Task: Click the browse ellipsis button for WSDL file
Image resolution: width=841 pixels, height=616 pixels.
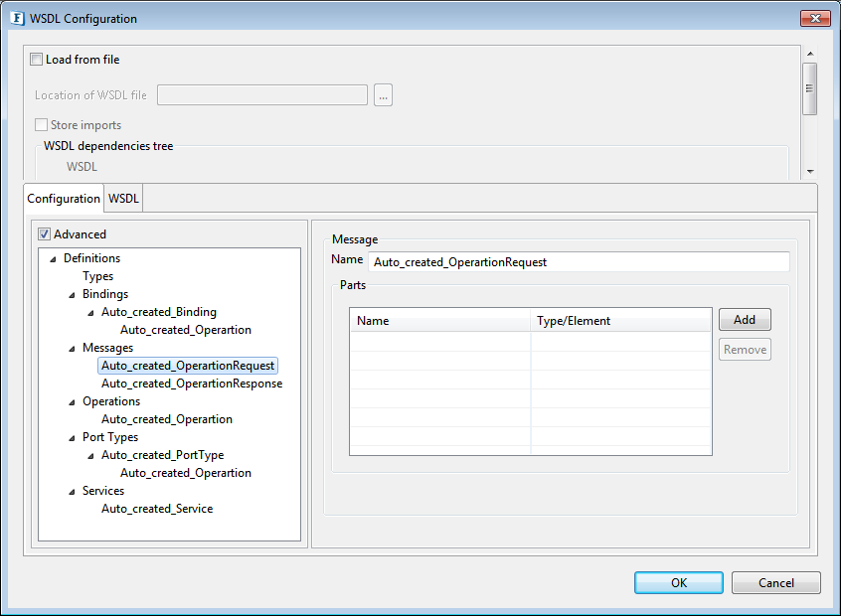Action: (x=383, y=95)
